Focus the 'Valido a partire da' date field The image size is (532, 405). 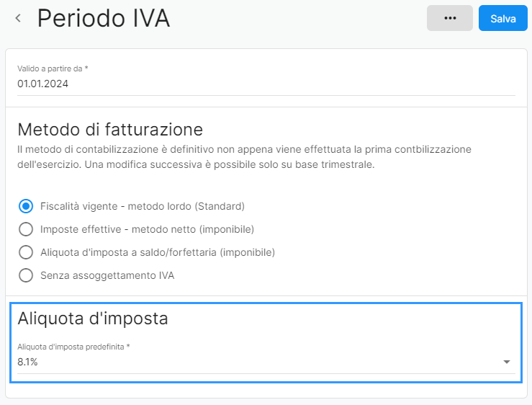pyautogui.click(x=265, y=84)
